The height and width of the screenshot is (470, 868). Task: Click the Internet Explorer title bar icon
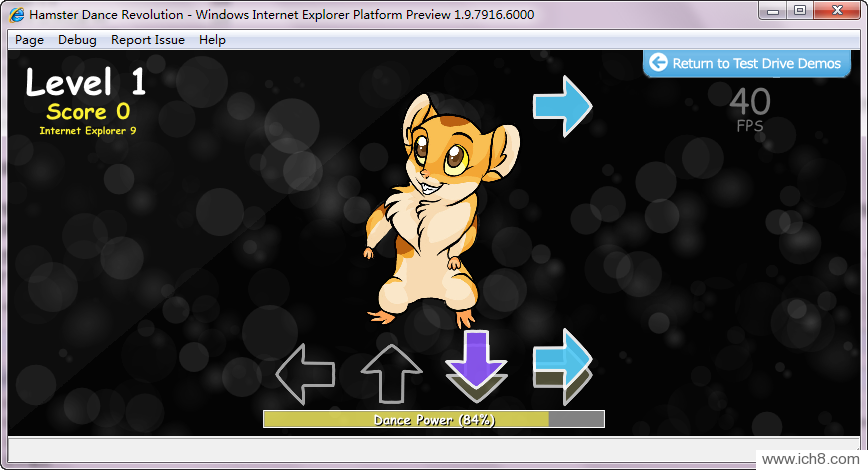pyautogui.click(x=17, y=15)
